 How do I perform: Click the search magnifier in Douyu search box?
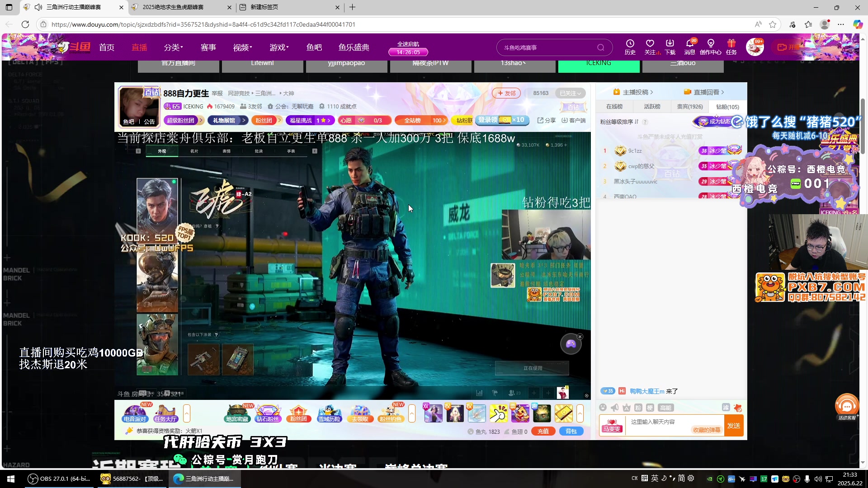click(600, 47)
